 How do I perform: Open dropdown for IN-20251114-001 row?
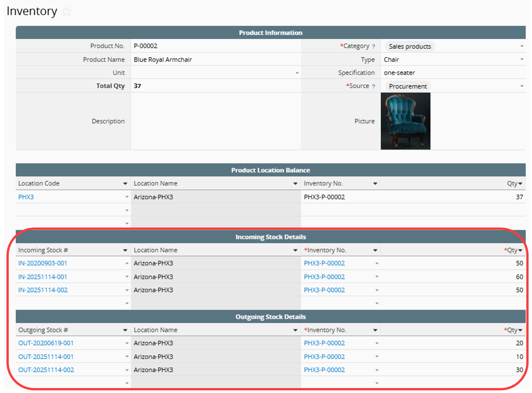[x=127, y=277]
